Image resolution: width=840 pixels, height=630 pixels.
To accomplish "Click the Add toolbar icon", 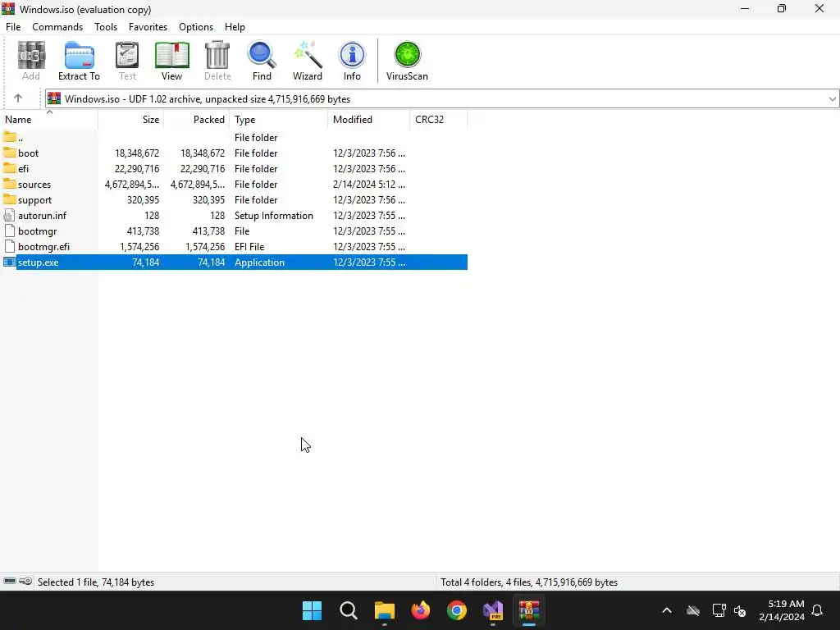I will pos(31,61).
